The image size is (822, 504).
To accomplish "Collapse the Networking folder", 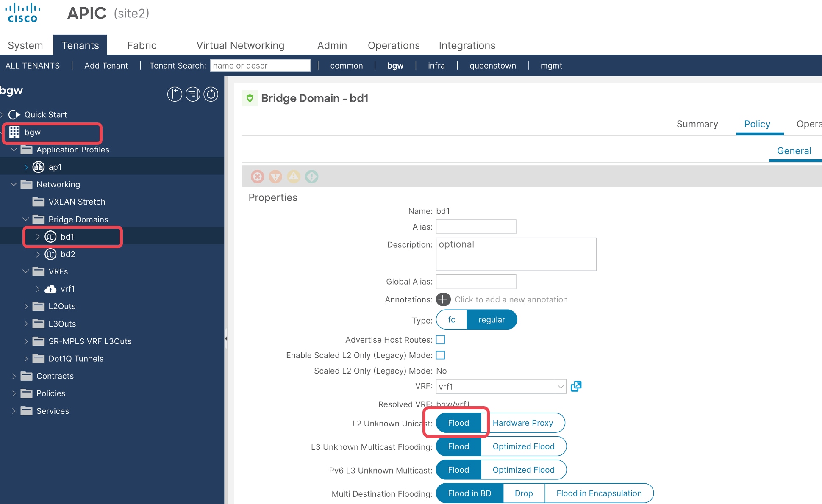I will click(14, 184).
